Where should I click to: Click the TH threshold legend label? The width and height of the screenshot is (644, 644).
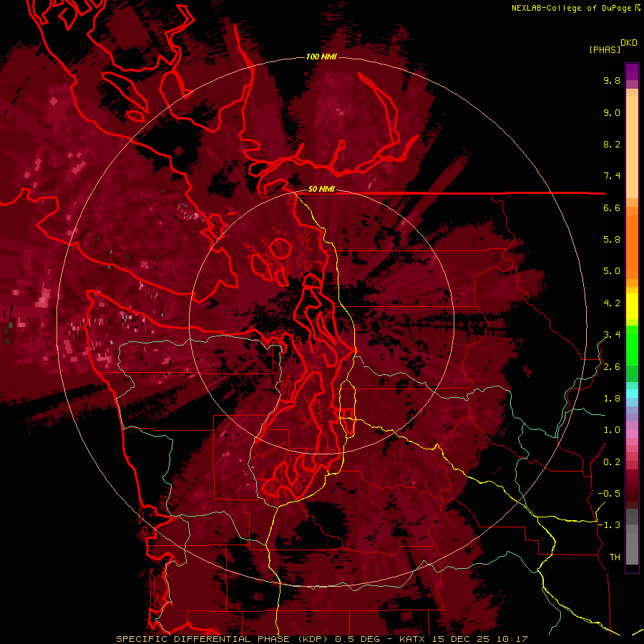[x=615, y=557]
